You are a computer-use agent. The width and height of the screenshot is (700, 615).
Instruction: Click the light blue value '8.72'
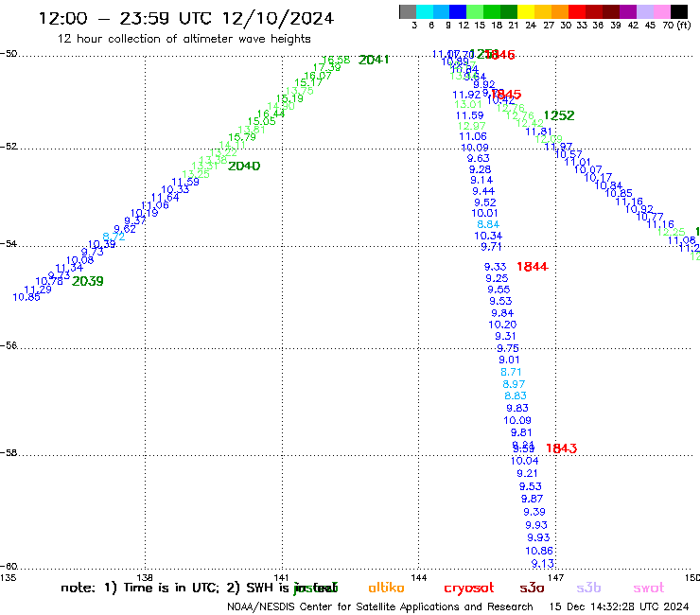(114, 237)
